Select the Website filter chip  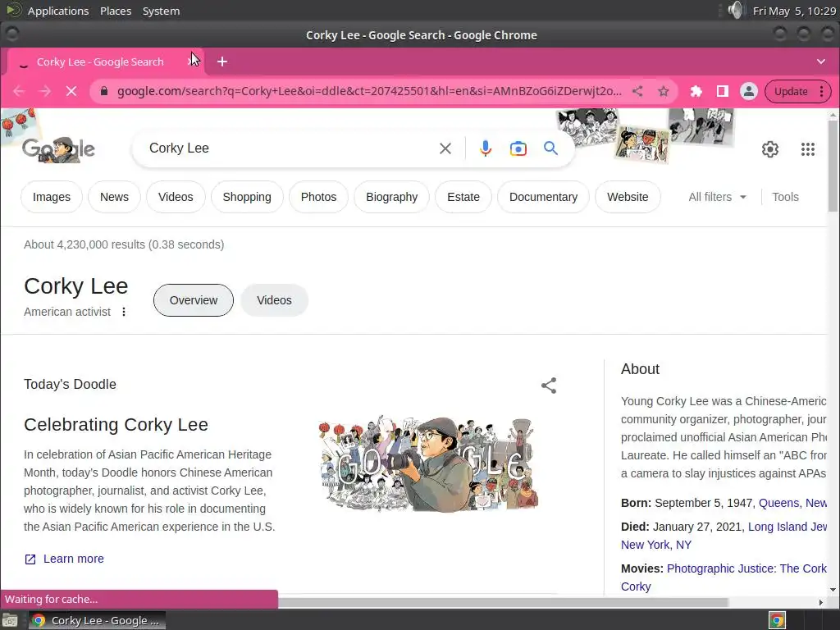point(628,197)
